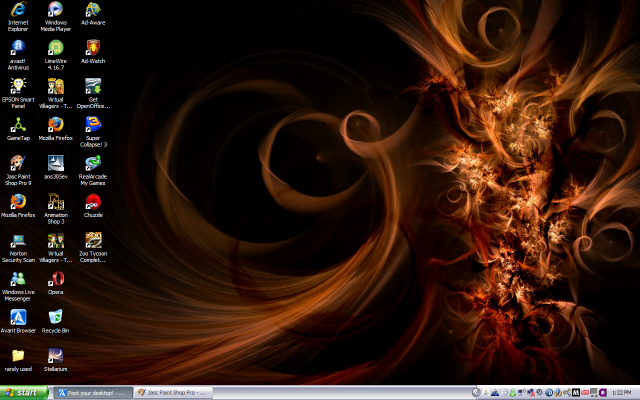Select the LimeWire 4.16.7 shortcut

56,48
